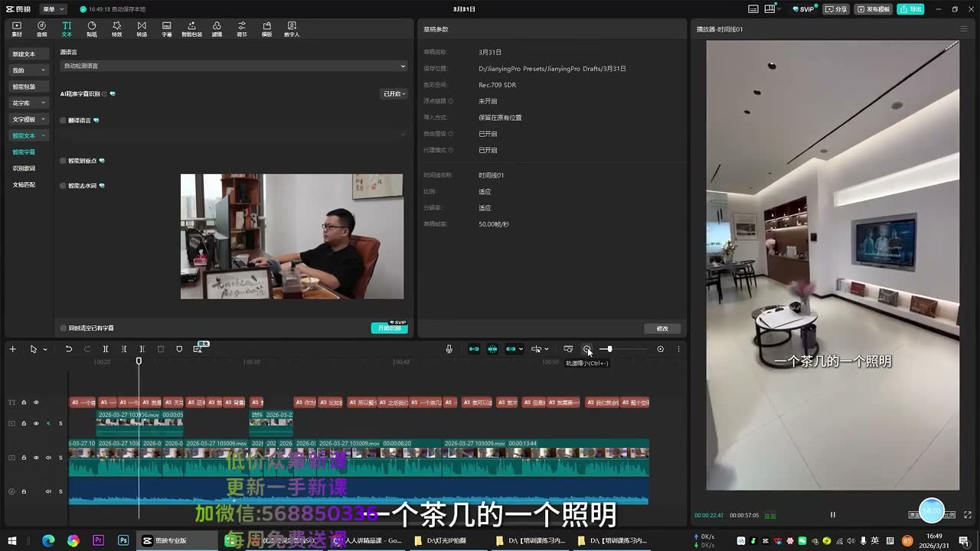Expand the 花字库 sidebar section
Image resolution: width=980 pixels, height=551 pixels.
[28, 103]
